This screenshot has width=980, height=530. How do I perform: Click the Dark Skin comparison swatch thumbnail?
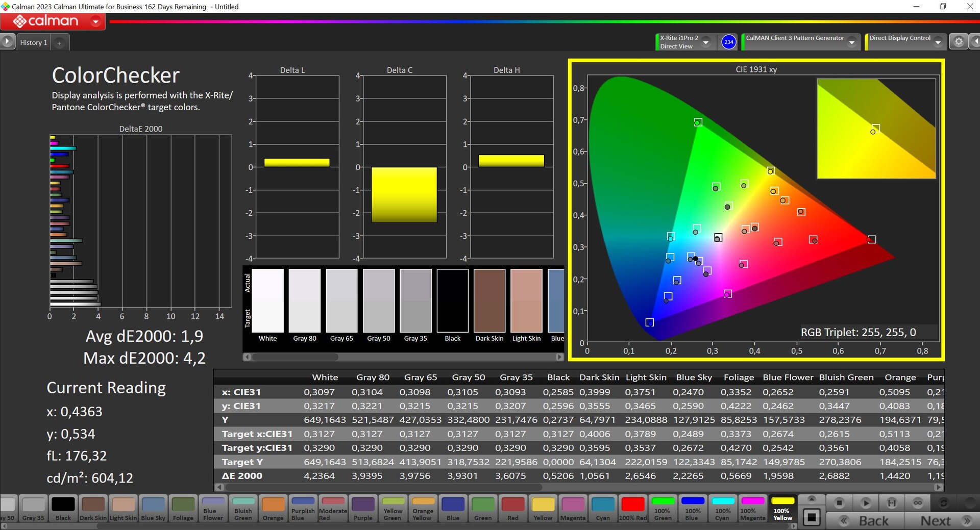click(489, 301)
